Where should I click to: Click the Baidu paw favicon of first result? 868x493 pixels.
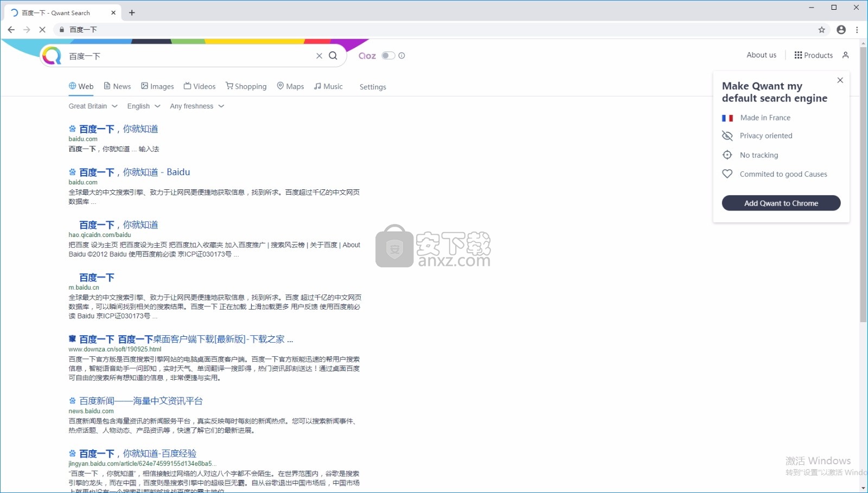coord(72,129)
